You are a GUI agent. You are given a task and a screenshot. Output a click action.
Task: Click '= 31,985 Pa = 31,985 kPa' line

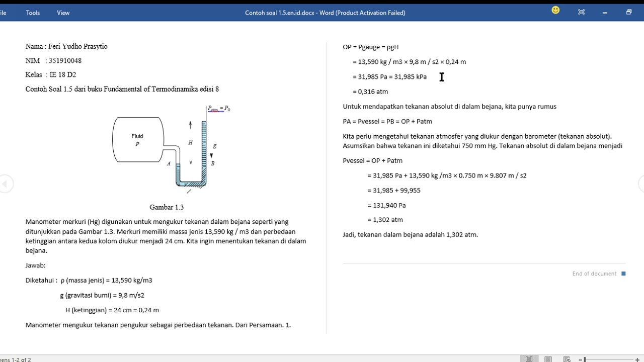pos(389,77)
